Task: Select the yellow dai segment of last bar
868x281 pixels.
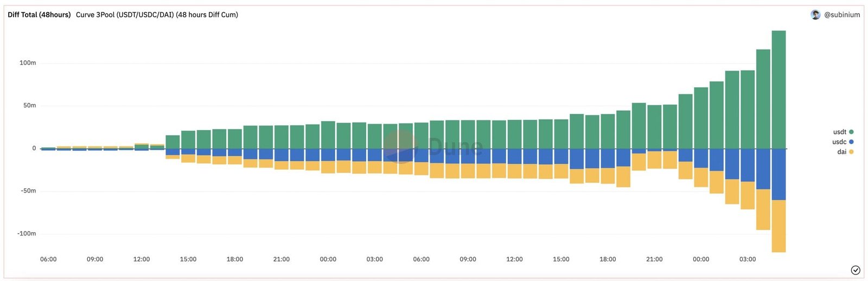Action: pos(778,226)
